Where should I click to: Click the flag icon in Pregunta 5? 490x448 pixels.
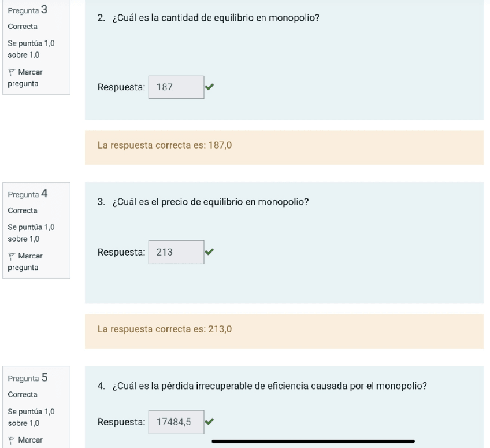tap(11, 440)
